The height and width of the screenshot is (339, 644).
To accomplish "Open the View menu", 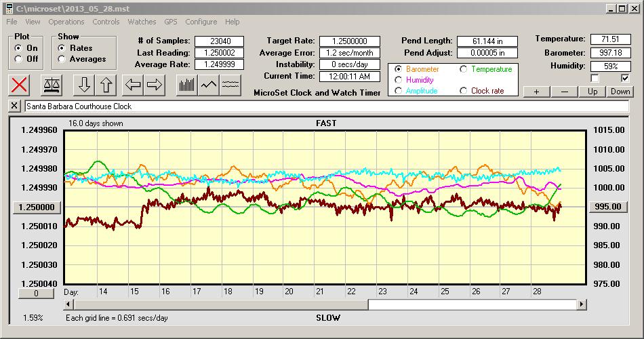I will (33, 22).
